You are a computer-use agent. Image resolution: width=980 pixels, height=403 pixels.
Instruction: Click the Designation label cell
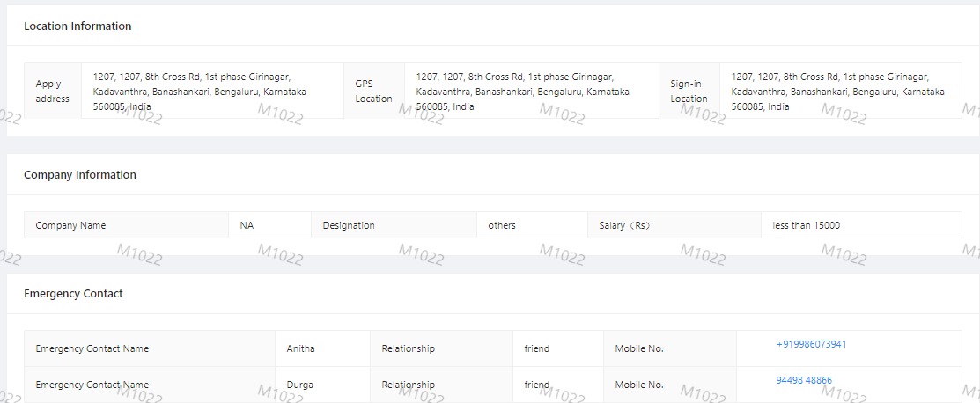[349, 225]
